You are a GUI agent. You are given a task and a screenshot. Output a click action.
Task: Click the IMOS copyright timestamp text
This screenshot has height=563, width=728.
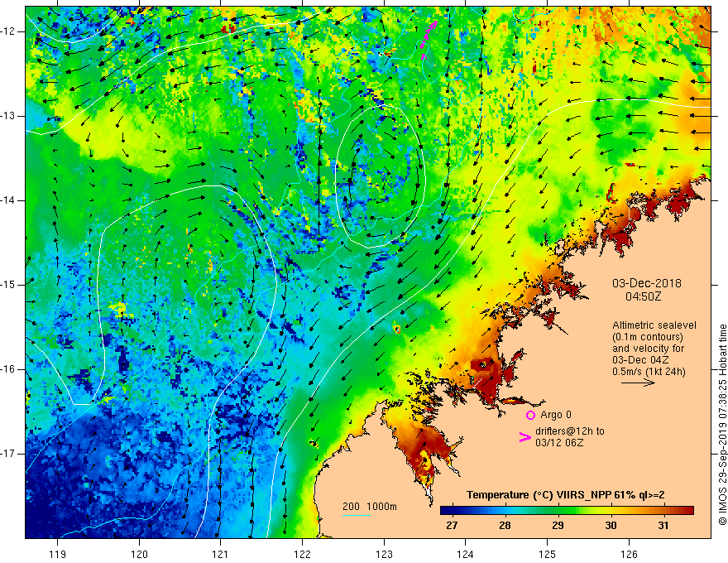[x=722, y=425]
